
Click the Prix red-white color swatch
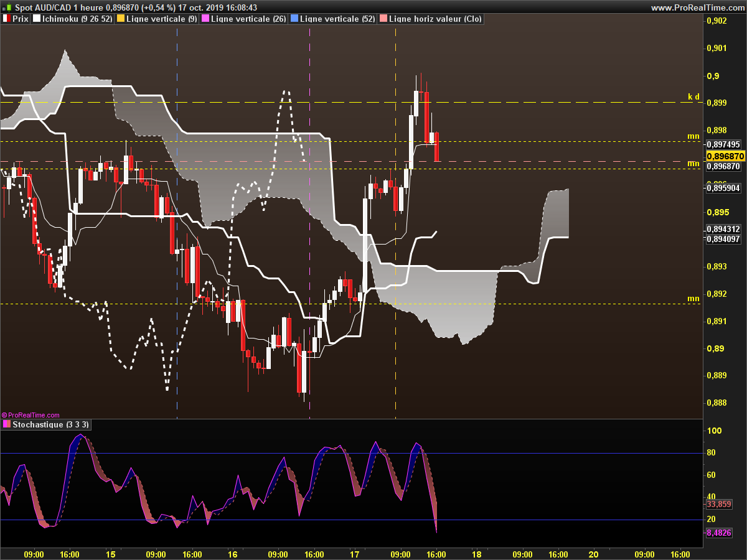point(6,19)
